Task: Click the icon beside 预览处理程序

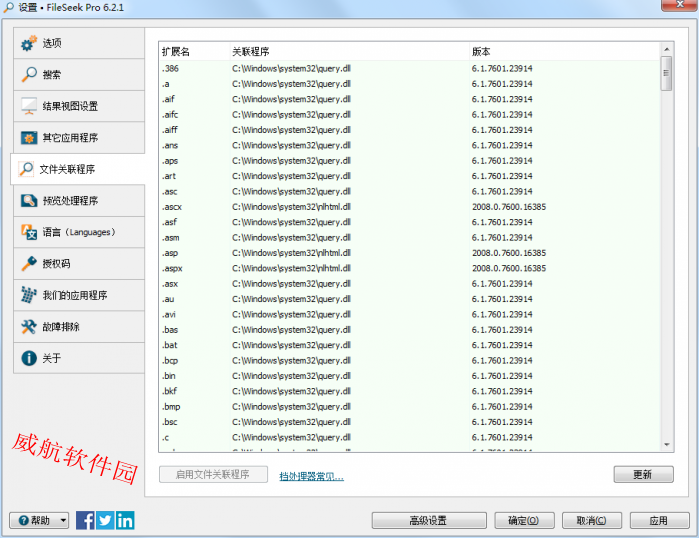Action: pyautogui.click(x=29, y=201)
